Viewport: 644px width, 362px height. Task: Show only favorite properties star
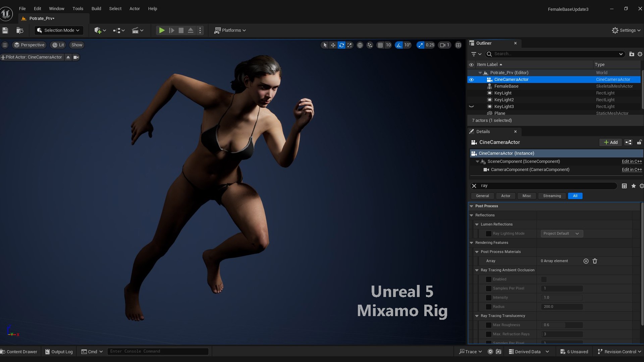pyautogui.click(x=634, y=186)
